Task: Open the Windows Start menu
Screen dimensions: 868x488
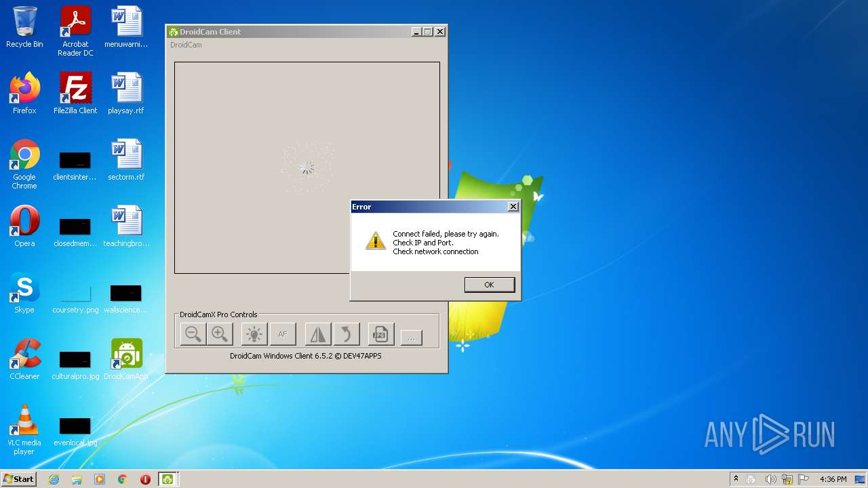Action: click(18, 479)
